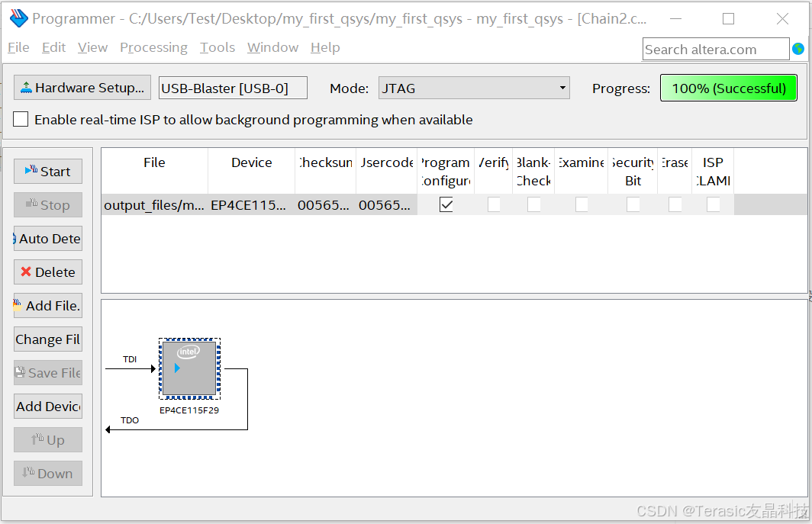This screenshot has height=524, width=812.
Task: Tick the Verify checkbox for the file
Action: point(494,204)
